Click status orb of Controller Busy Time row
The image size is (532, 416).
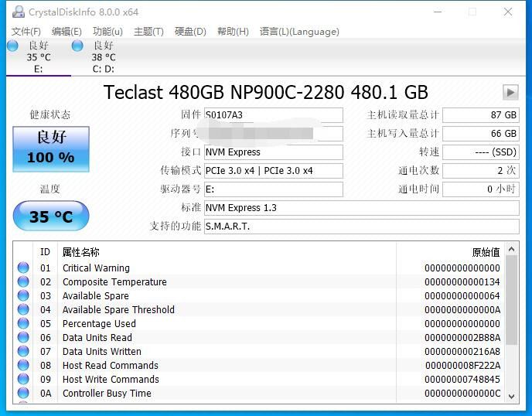(x=23, y=393)
